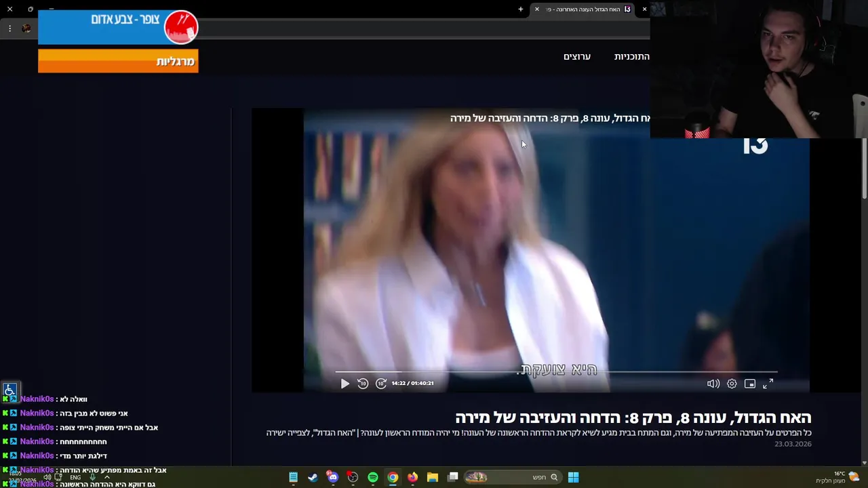
Task: Open Task View on taskbar
Action: tap(453, 477)
